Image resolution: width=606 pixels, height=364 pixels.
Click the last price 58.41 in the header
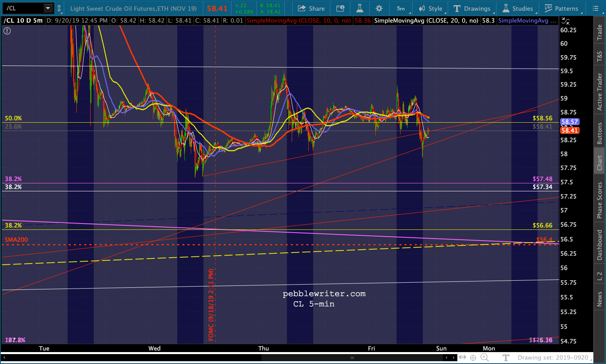tap(217, 8)
